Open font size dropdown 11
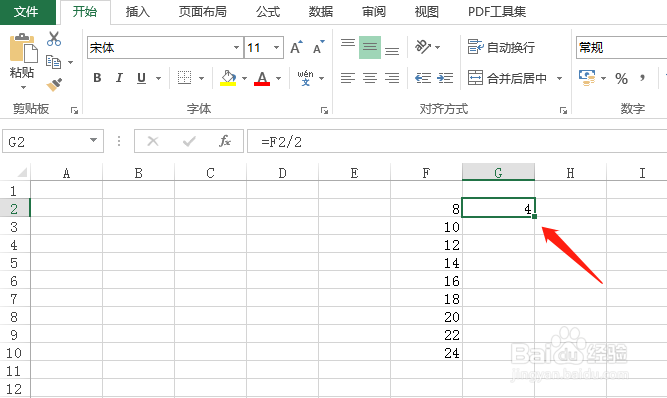The image size is (667, 398). [277, 47]
